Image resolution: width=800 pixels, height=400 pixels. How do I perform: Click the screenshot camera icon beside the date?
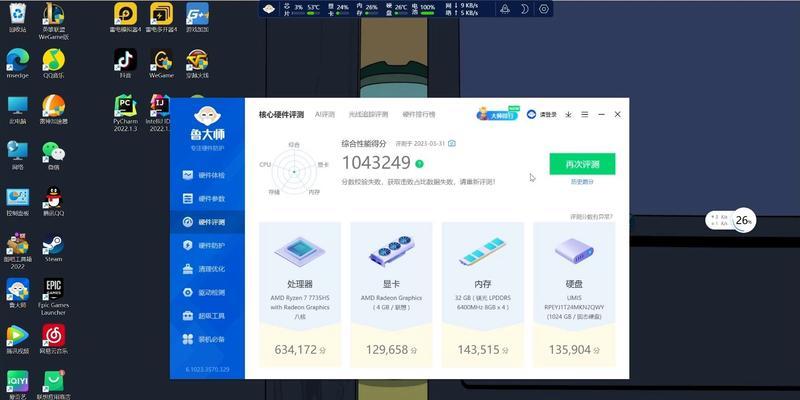point(452,144)
